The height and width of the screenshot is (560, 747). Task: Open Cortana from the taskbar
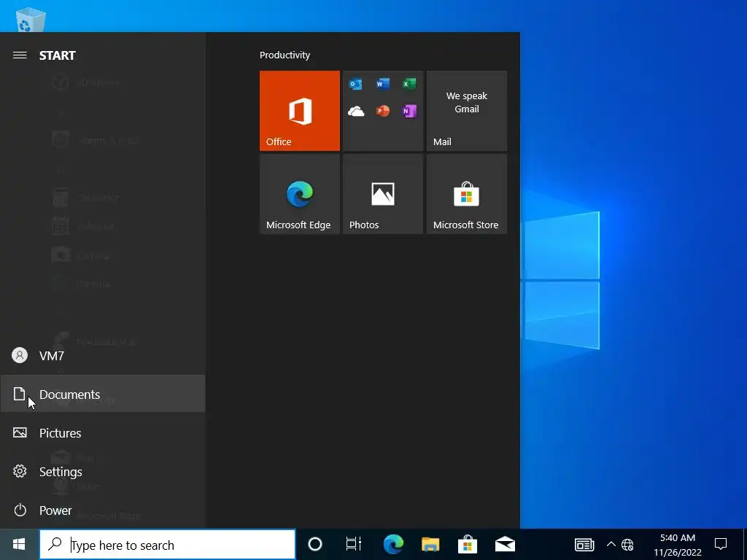click(315, 544)
